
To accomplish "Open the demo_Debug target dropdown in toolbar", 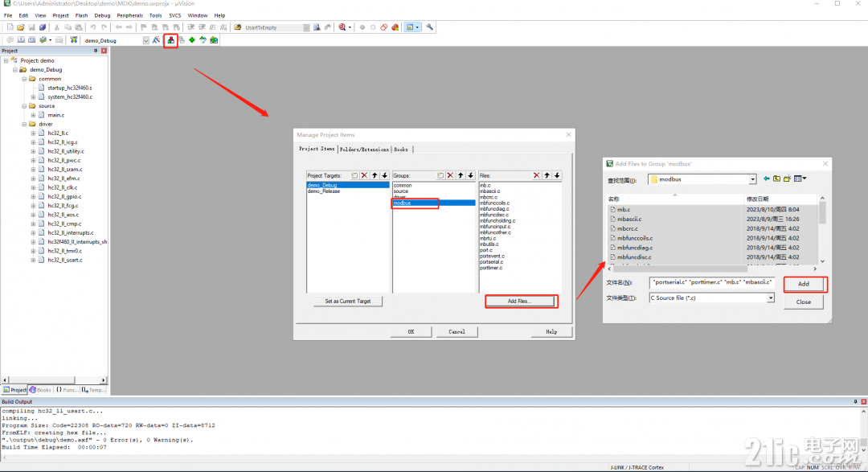I will click(146, 40).
